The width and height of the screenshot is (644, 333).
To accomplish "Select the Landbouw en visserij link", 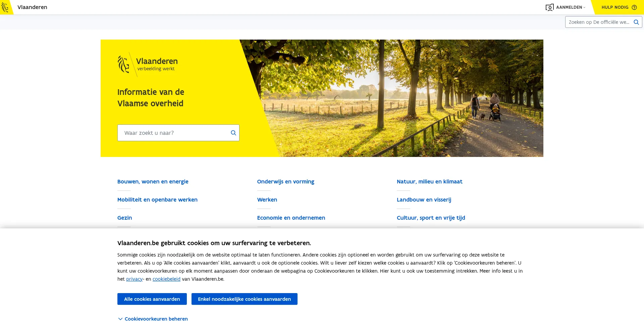I will coord(424,200).
